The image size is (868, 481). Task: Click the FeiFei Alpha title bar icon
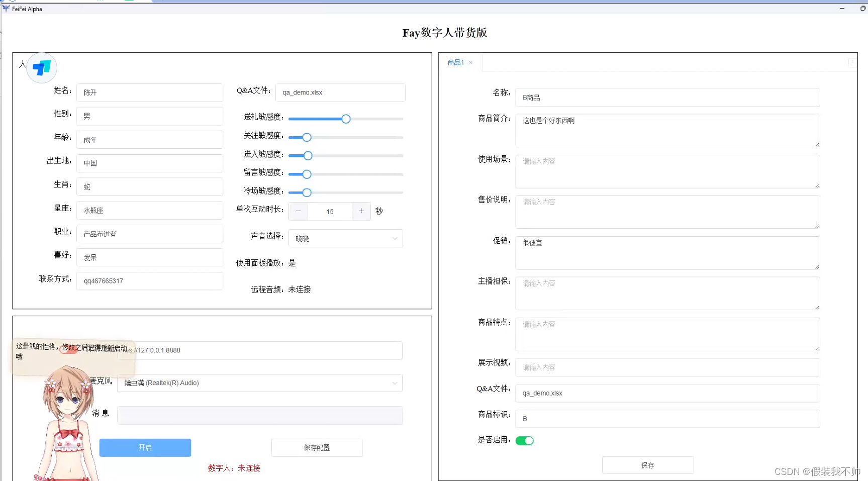tap(6, 9)
